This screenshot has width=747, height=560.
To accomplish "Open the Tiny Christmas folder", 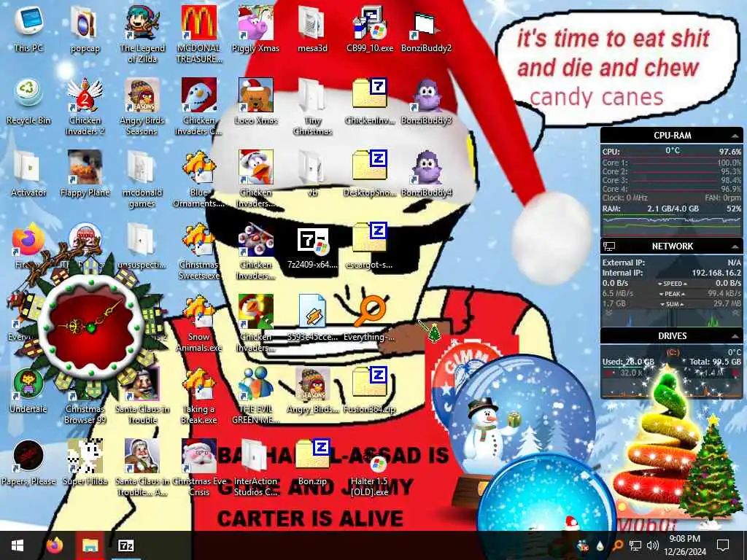I will click(x=312, y=106).
